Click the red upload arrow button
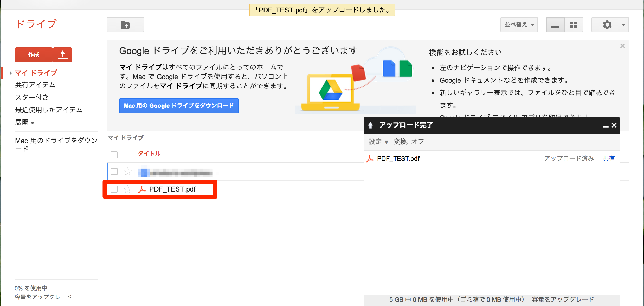The height and width of the screenshot is (306, 644). click(62, 55)
